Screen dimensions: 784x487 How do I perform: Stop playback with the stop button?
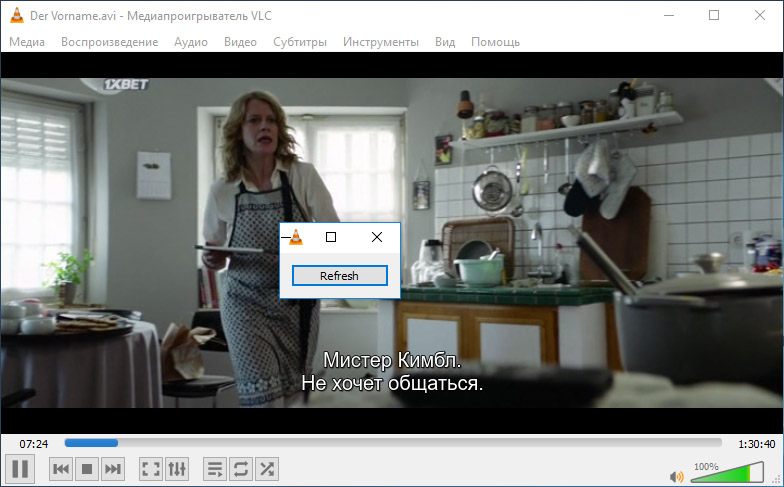point(87,469)
